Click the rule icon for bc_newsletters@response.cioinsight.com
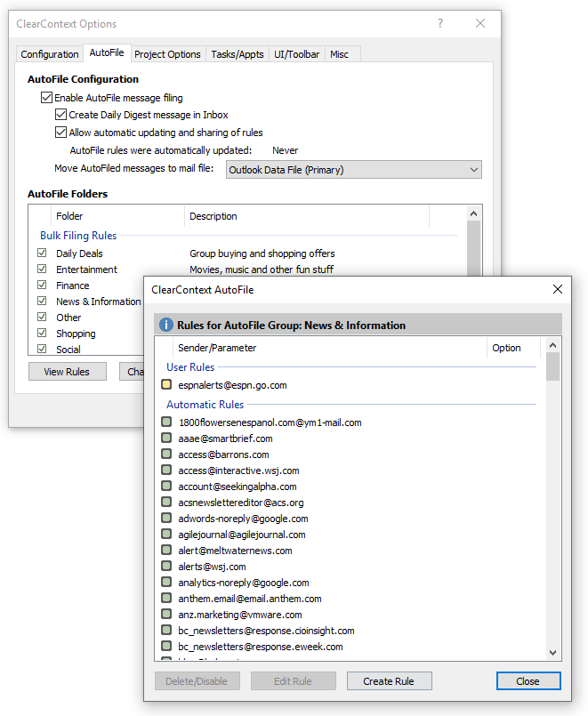Screen dimensions: 588x716 pos(166,630)
